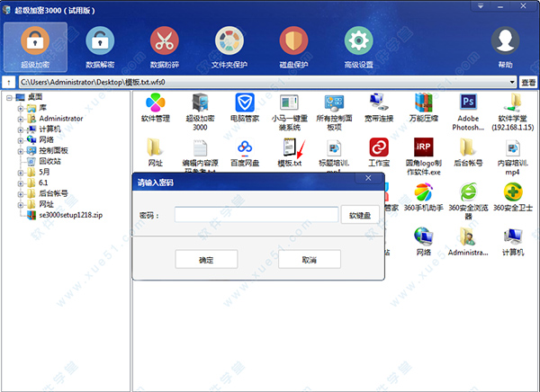Expand the 库 tree node
Image resolution: width=540 pixels, height=392 pixels.
click(x=20, y=108)
